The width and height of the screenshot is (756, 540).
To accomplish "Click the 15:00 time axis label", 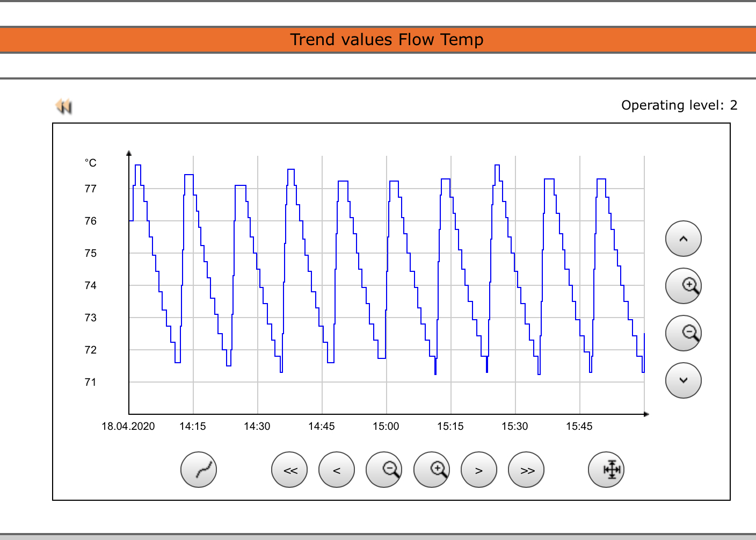I will (386, 427).
